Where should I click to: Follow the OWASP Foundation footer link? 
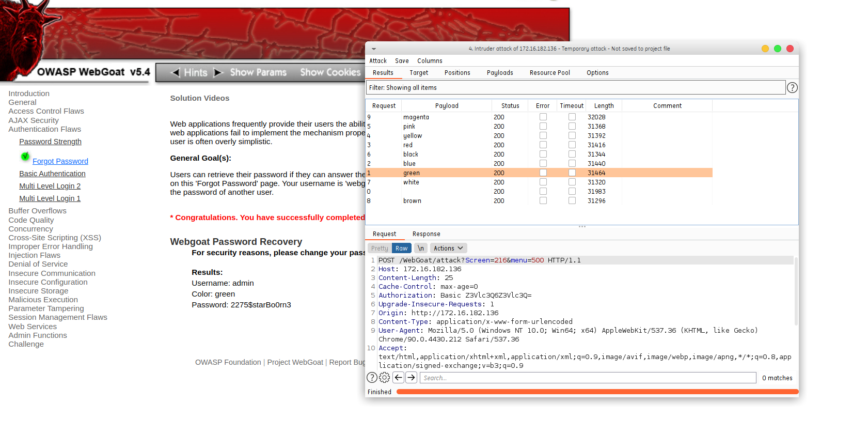tap(228, 362)
